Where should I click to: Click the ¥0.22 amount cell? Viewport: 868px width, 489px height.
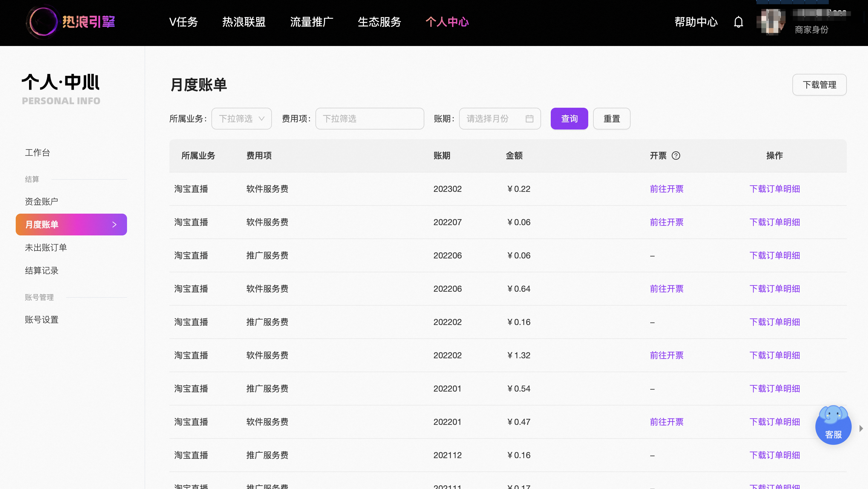[x=518, y=189]
